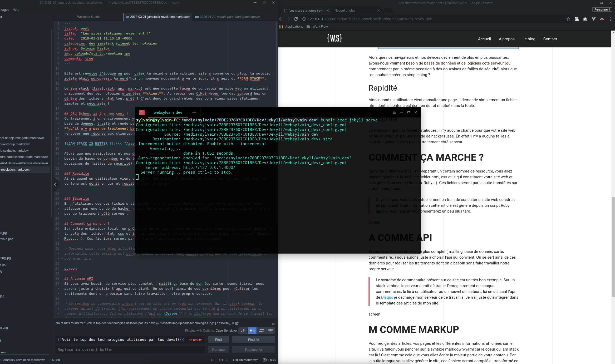Open A propos page link
The height and width of the screenshot is (364, 615).
[x=506, y=39]
